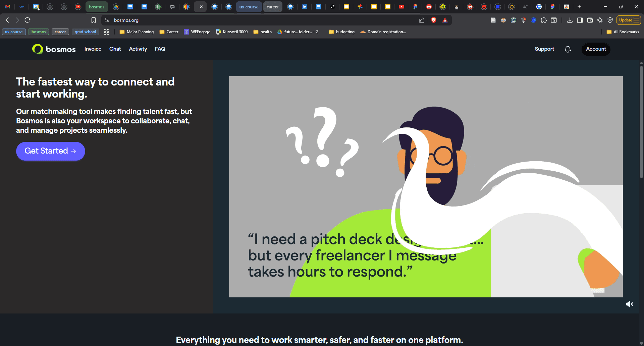The height and width of the screenshot is (346, 644).
Task: Click the forward navigation arrow
Action: click(17, 20)
